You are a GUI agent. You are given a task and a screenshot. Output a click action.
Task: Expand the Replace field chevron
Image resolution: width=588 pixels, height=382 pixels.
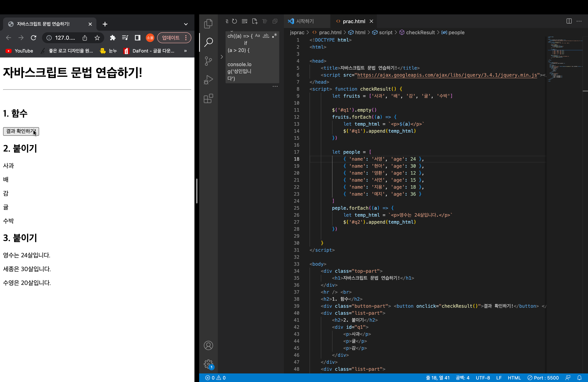[x=222, y=57]
